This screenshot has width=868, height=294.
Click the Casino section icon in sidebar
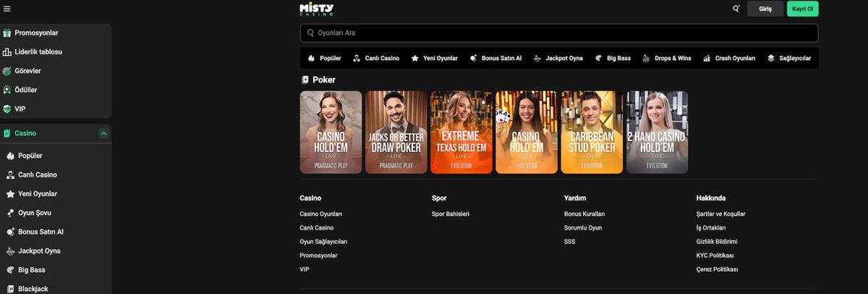point(7,133)
